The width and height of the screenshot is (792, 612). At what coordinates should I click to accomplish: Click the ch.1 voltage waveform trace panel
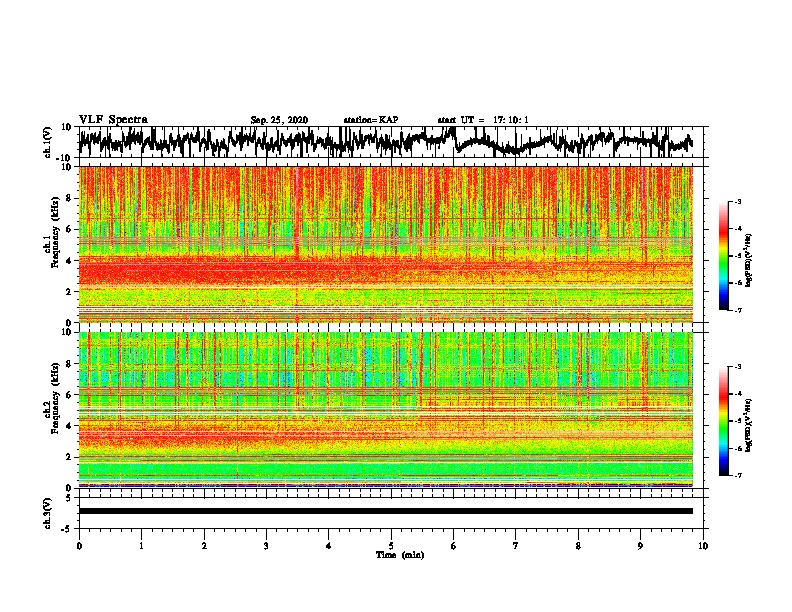tap(391, 142)
